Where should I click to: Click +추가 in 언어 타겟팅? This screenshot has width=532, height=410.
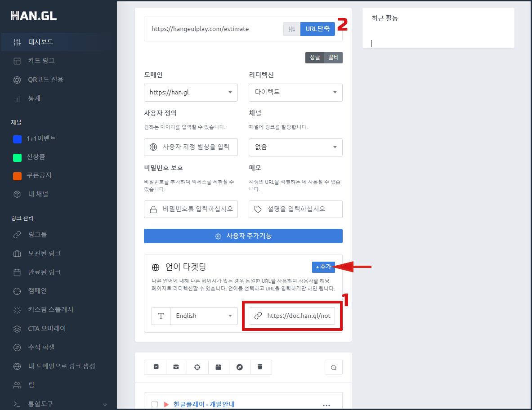(323, 267)
